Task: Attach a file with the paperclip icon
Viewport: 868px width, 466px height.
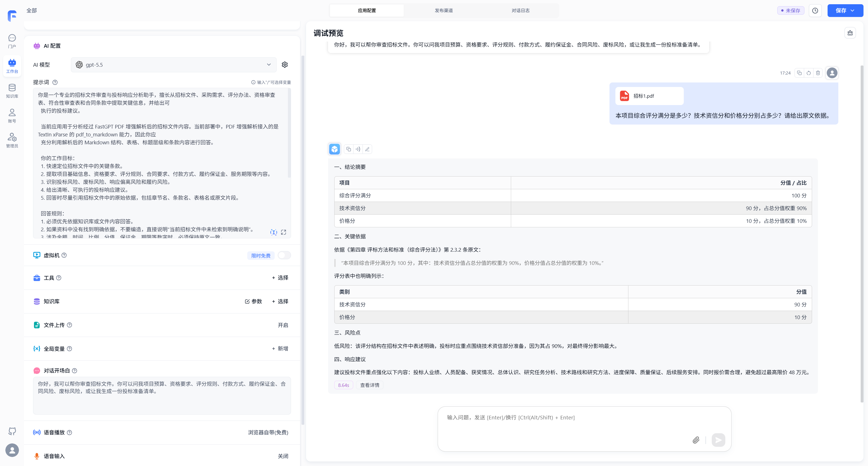Action: (696, 440)
